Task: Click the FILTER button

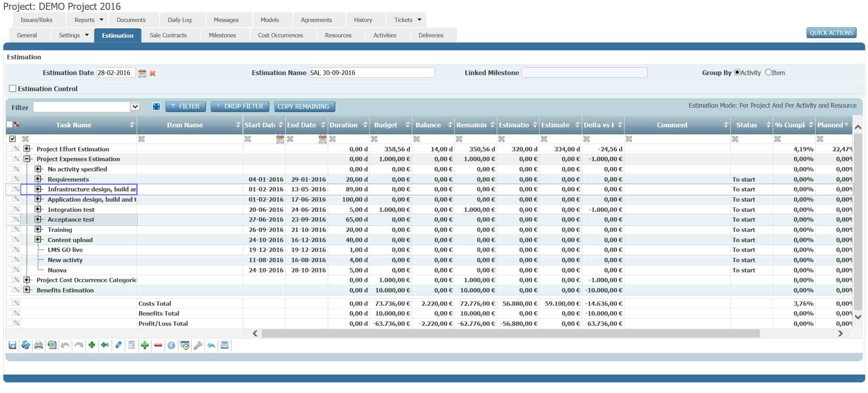Action: [186, 106]
